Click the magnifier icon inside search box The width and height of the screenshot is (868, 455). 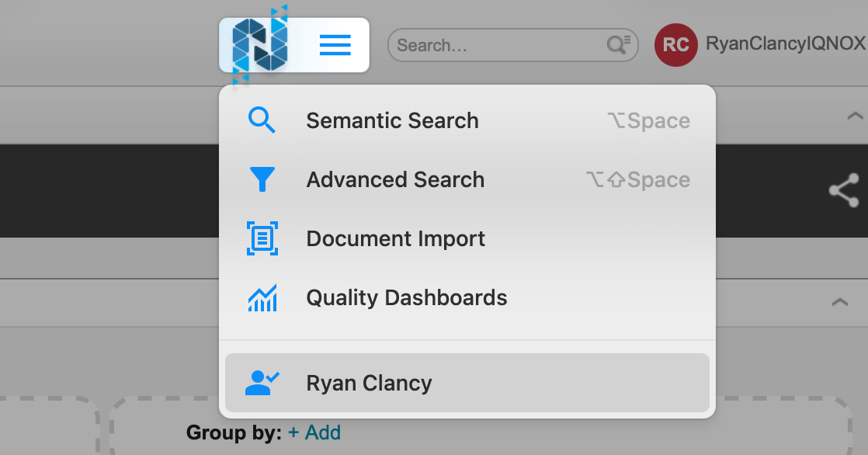point(619,45)
